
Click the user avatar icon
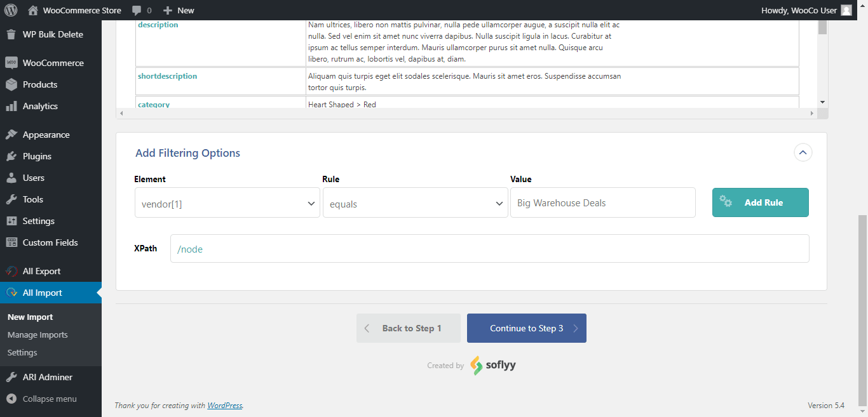point(846,10)
